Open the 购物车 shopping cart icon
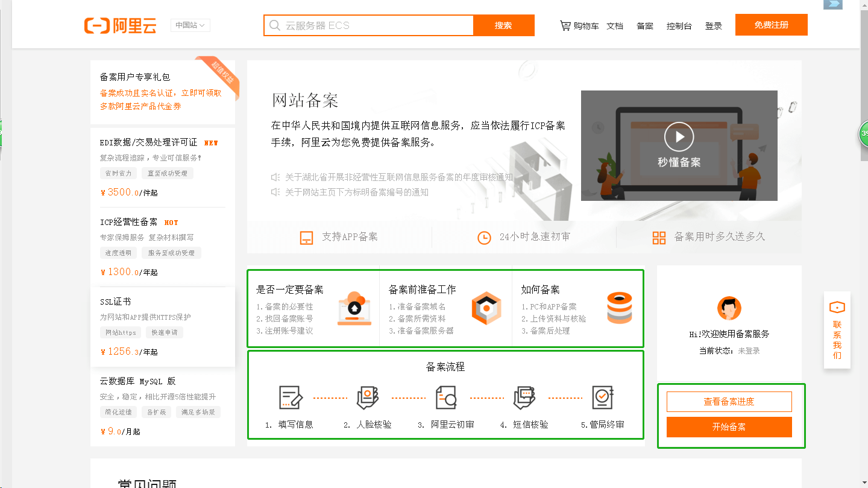868x488 pixels. 565,26
